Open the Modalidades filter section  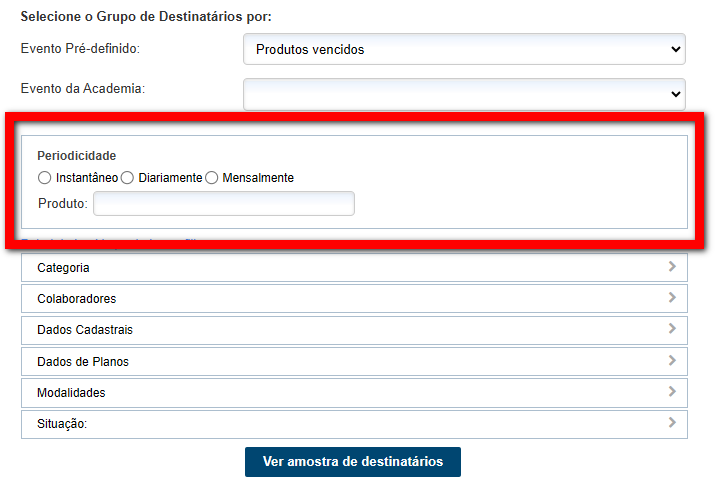(354, 393)
